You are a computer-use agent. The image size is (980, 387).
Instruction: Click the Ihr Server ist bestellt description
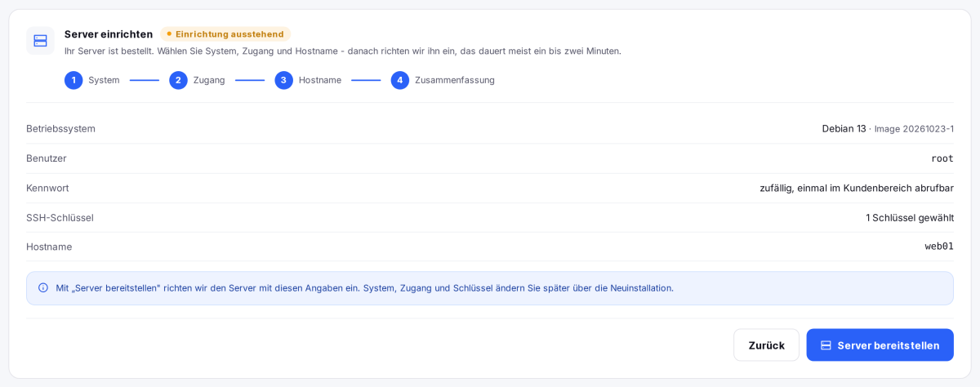pos(343,51)
